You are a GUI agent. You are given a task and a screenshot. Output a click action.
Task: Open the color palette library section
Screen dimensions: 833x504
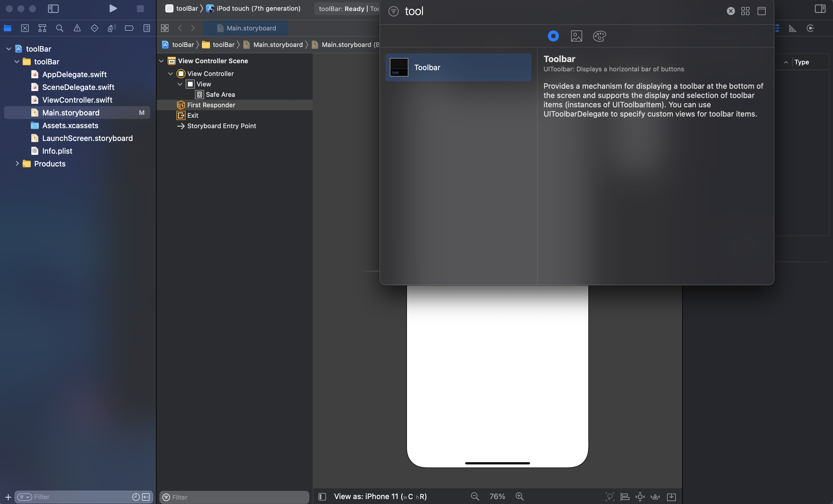click(599, 36)
